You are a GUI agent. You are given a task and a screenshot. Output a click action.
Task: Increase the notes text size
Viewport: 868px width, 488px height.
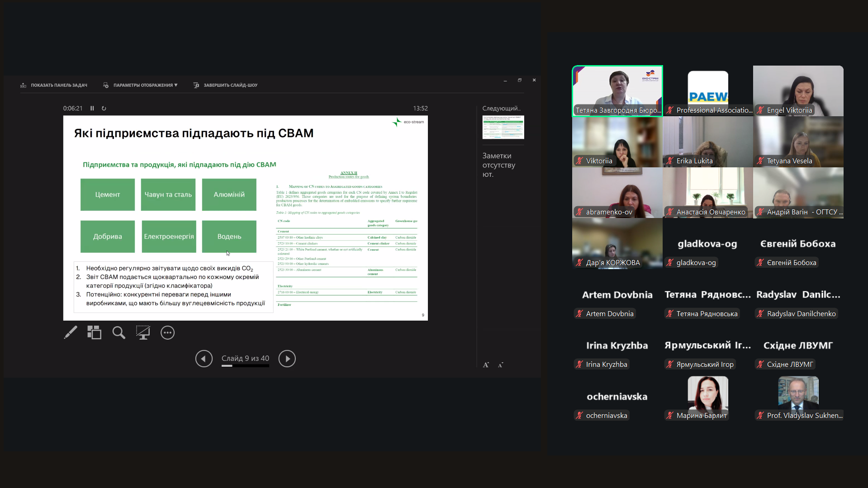(486, 365)
